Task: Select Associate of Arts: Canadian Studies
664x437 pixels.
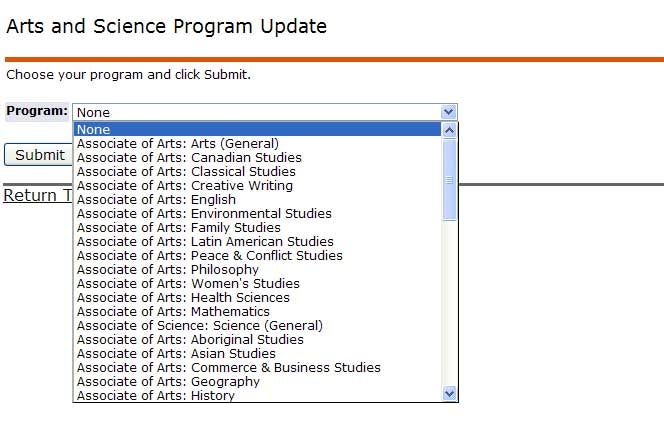Action: coord(189,157)
